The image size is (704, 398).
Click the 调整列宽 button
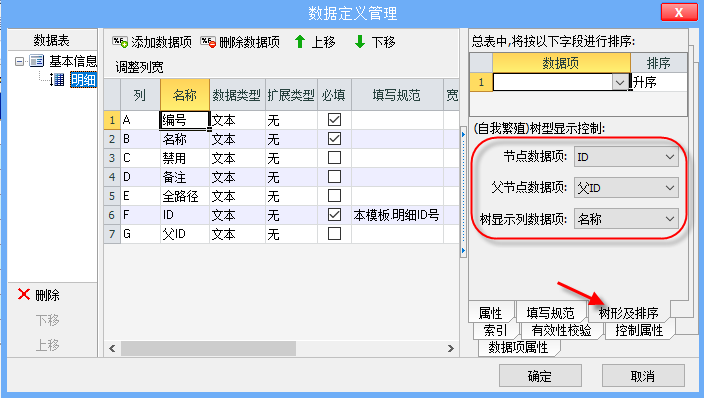tap(139, 67)
